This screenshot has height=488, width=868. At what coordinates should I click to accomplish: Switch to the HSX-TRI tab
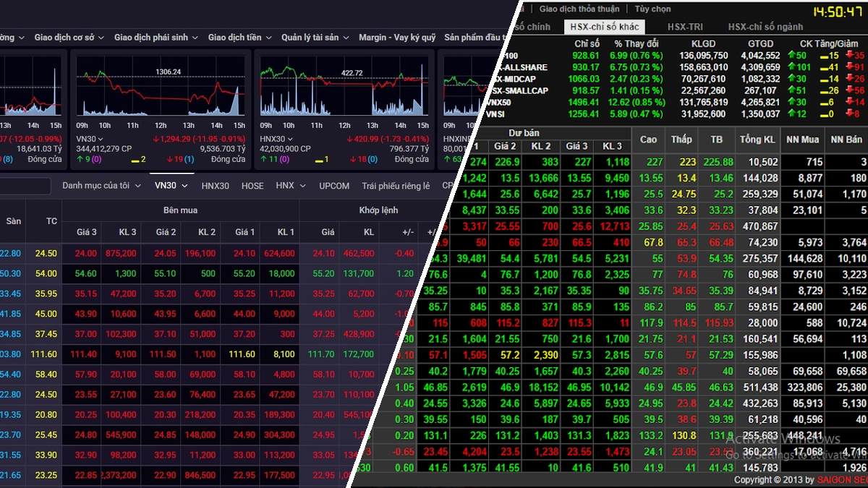click(x=684, y=27)
